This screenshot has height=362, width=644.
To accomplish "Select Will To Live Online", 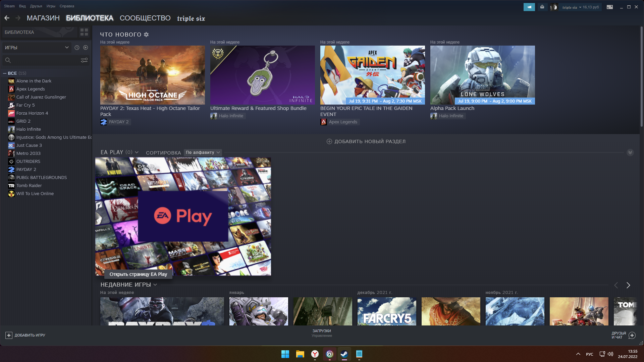I will (35, 194).
